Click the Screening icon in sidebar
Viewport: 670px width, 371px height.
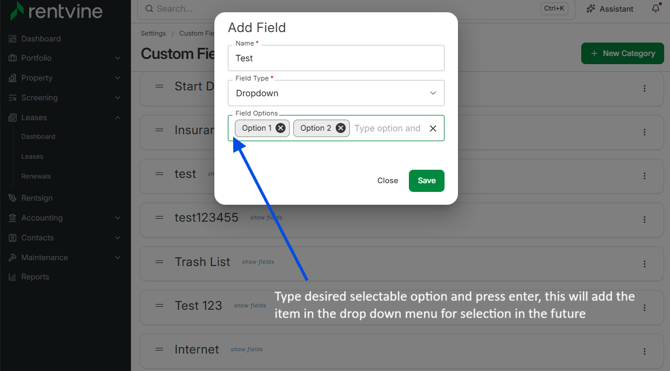(x=12, y=98)
